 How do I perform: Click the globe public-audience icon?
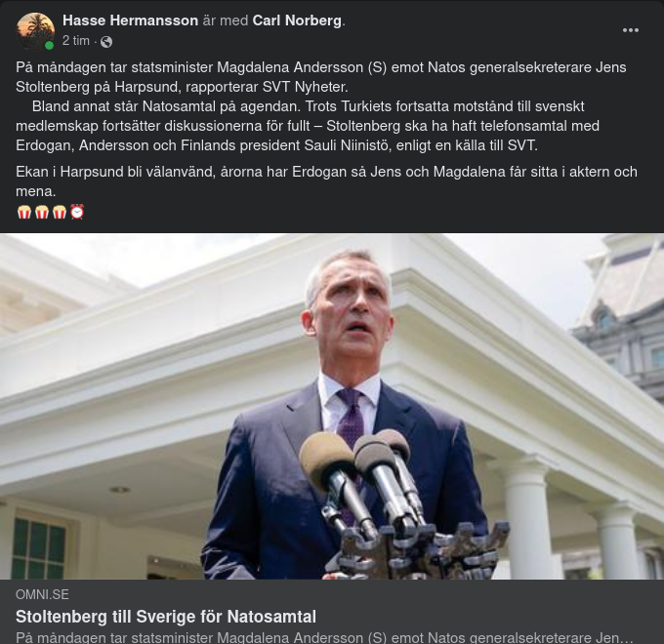(106, 42)
